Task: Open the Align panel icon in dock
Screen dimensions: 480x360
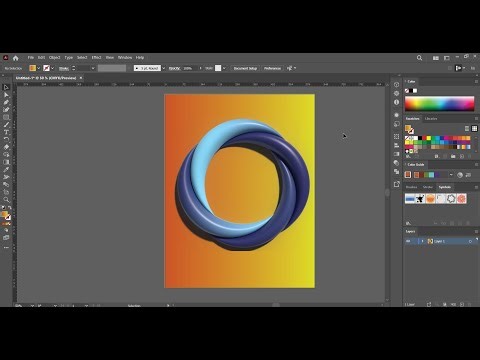Action: (396, 145)
